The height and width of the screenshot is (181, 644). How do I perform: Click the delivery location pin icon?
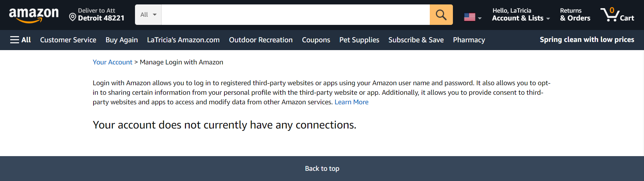click(x=72, y=17)
